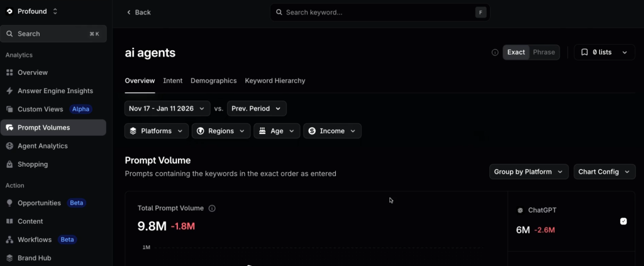Click the Income dollar icon
644x266 pixels.
[x=312, y=131]
